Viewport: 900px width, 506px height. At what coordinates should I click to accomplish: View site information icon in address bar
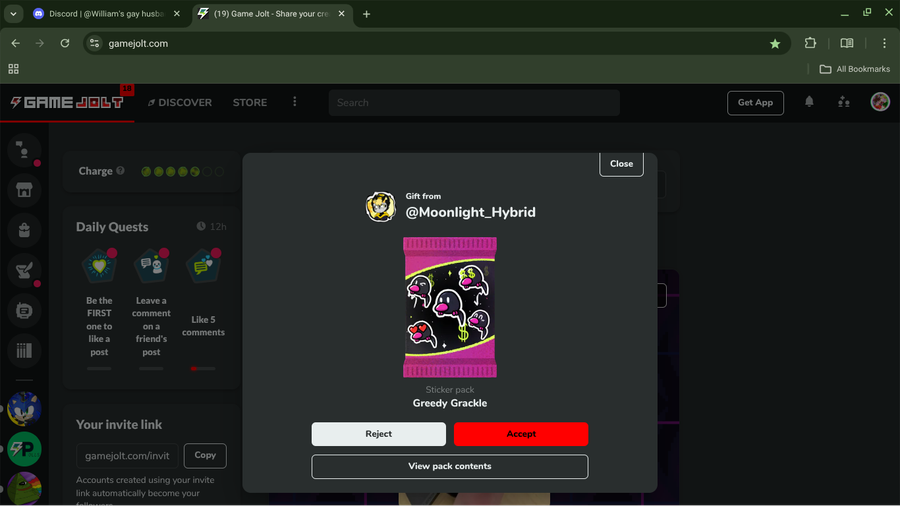tap(95, 44)
